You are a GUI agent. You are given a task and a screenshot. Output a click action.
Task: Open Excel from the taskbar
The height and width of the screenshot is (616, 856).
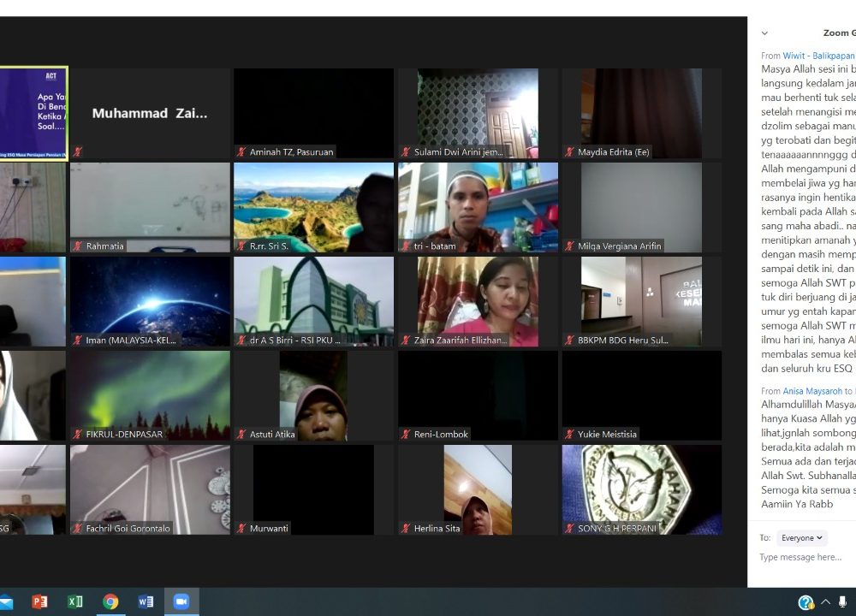(75, 601)
